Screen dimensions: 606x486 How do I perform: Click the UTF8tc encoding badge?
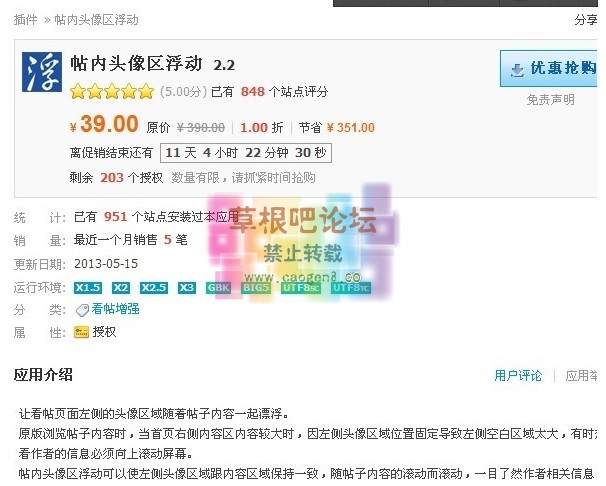(x=351, y=288)
